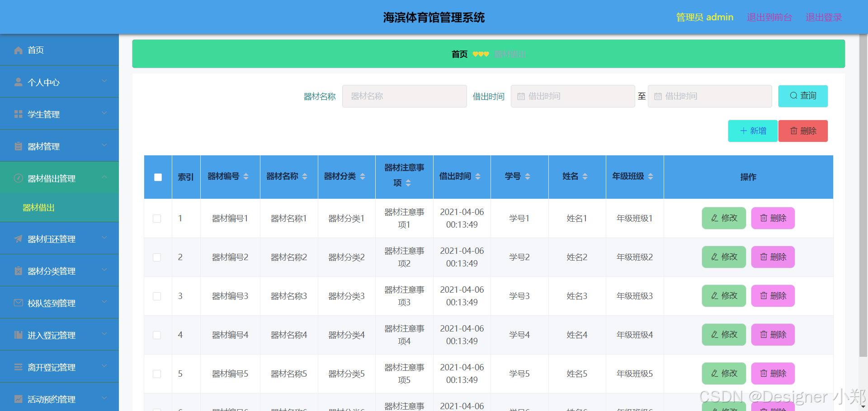This screenshot has width=868, height=411.
Task: Open the 首页 sidebar menu item
Action: point(59,50)
